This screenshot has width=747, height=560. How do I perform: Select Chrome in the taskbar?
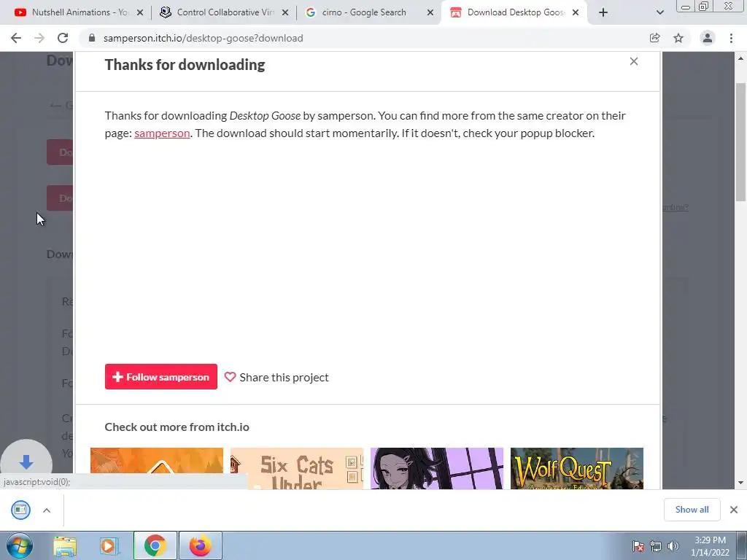click(x=155, y=545)
